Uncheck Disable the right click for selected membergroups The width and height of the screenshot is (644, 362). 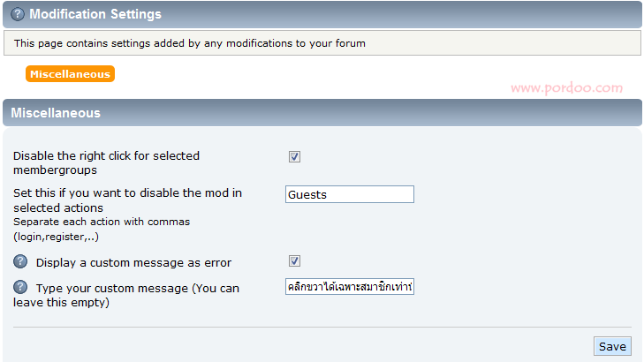[x=294, y=157]
